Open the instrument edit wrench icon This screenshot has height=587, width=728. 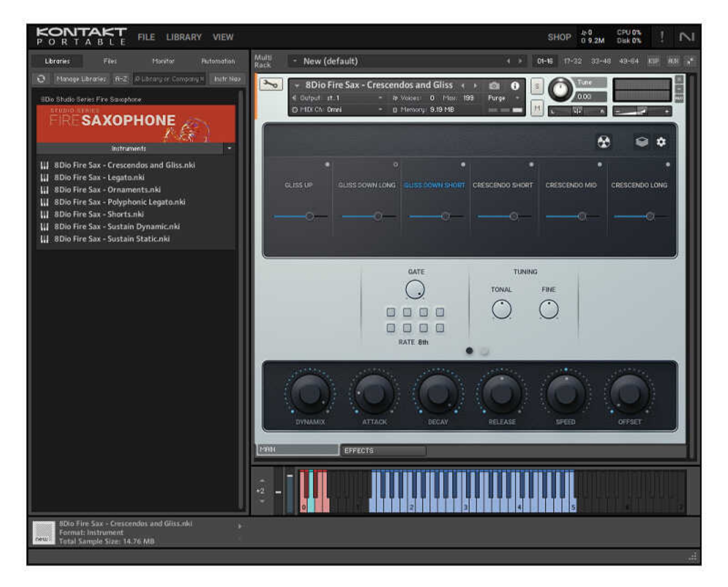point(271,84)
